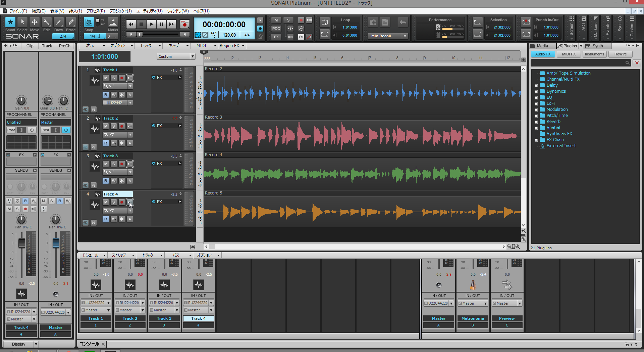Open Display dropdown in inspector
The height and width of the screenshot is (352, 644).
(20, 344)
